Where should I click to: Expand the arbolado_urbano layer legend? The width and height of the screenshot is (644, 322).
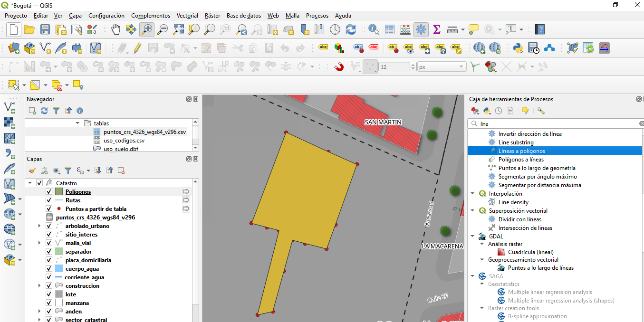coord(40,226)
